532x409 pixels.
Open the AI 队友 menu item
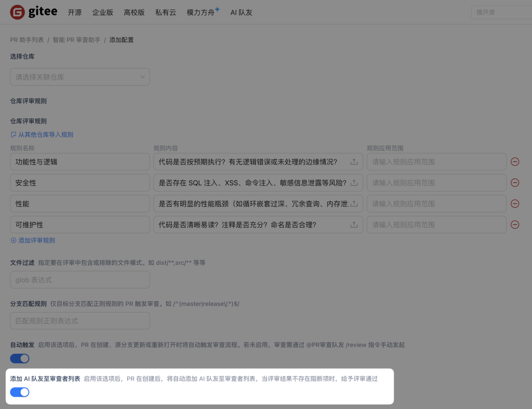tap(241, 13)
